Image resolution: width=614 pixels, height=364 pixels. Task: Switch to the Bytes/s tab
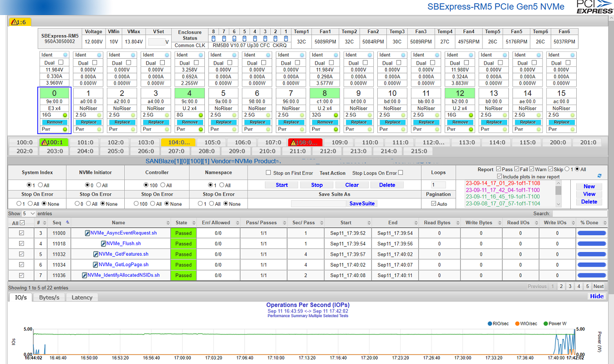click(49, 297)
